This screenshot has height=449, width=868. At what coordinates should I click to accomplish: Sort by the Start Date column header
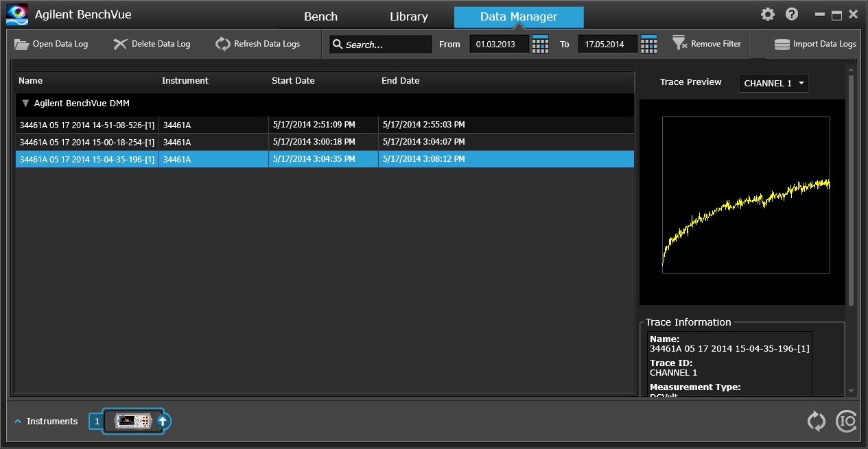293,81
